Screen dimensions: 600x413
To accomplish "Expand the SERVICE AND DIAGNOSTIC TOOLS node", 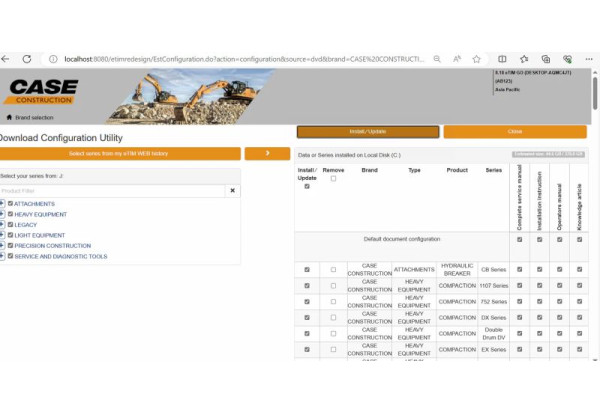I will 3,256.
